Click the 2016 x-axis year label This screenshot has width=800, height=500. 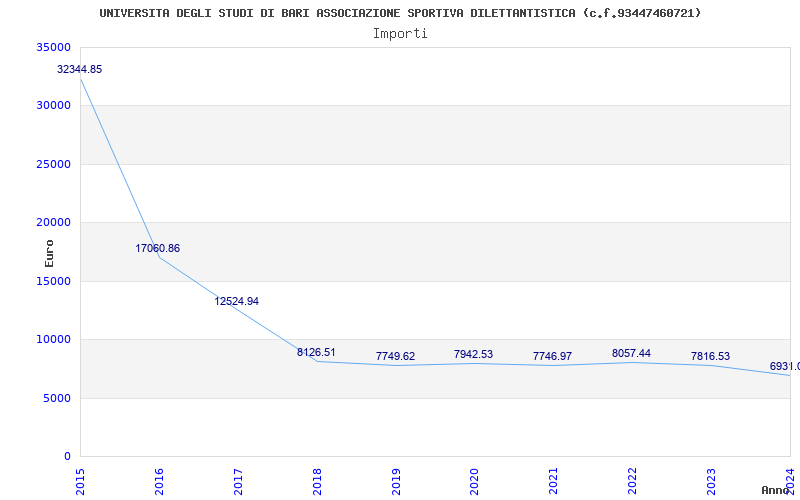click(x=159, y=482)
